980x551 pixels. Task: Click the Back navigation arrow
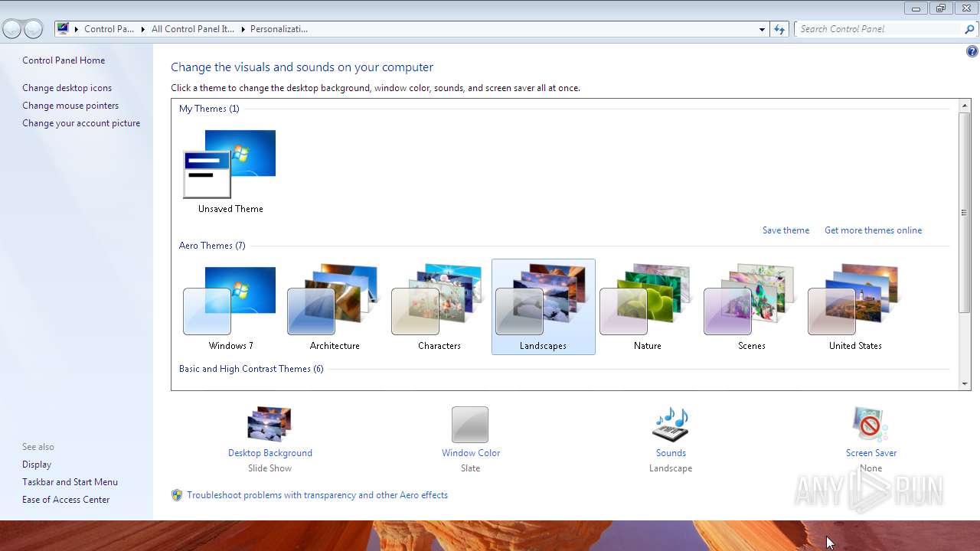coord(11,29)
